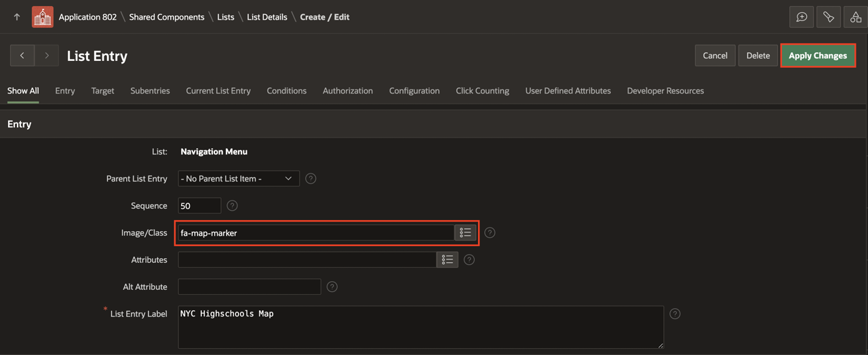Viewport: 868px width, 355px height.
Task: Expand the Parent List Entry dropdown
Action: (x=239, y=179)
